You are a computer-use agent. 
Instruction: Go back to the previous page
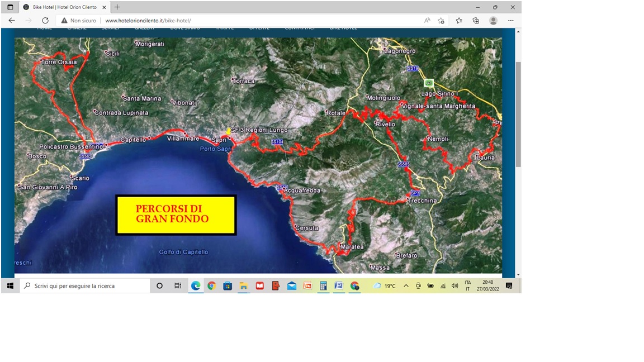(x=12, y=21)
